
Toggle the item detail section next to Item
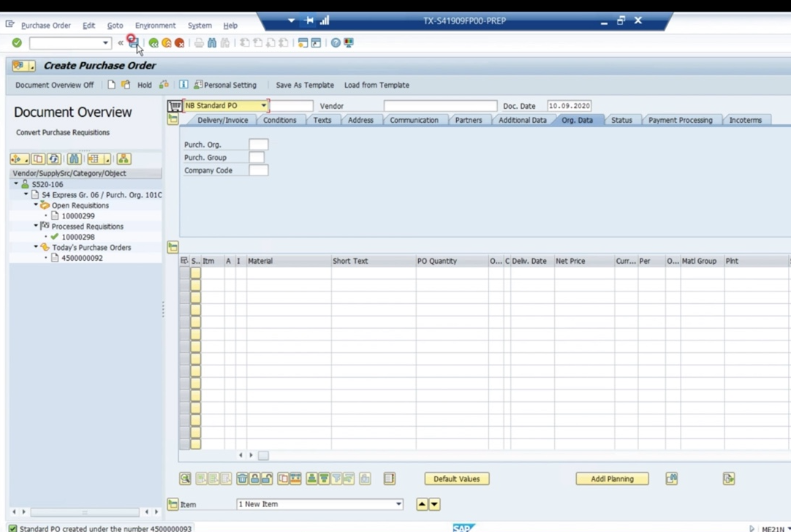(173, 503)
